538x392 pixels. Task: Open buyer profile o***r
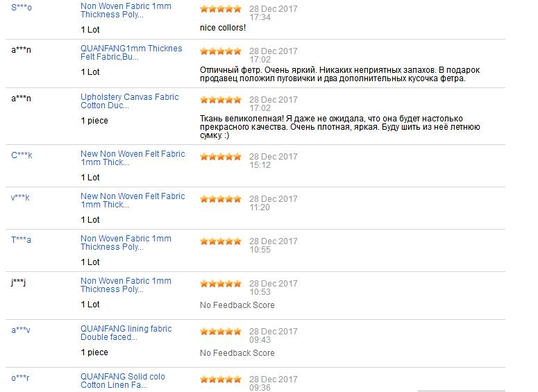point(20,378)
